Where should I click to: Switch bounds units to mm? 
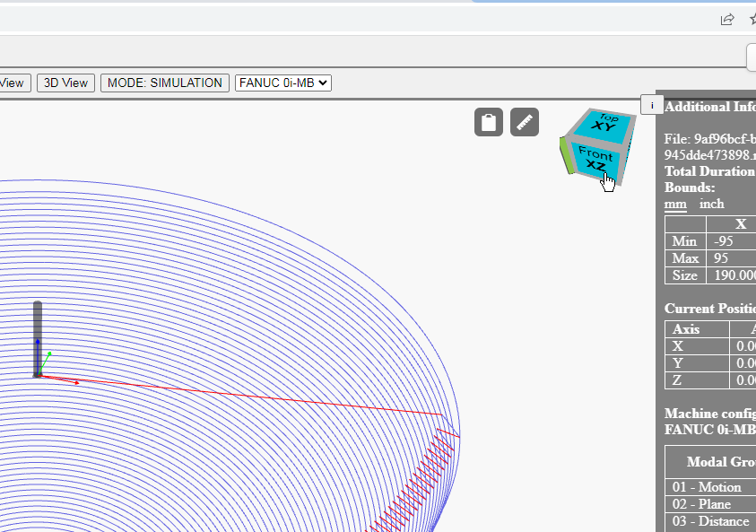coord(675,204)
